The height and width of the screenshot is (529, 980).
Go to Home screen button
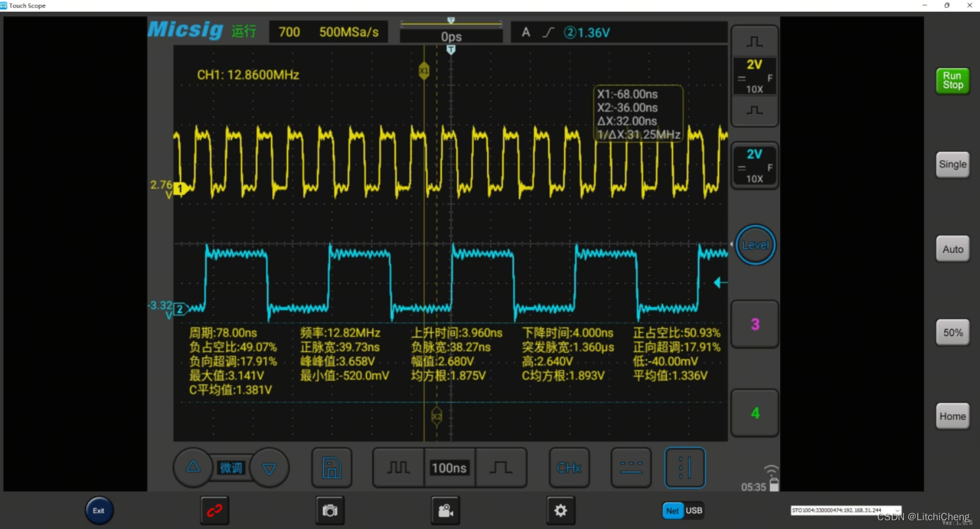point(953,416)
